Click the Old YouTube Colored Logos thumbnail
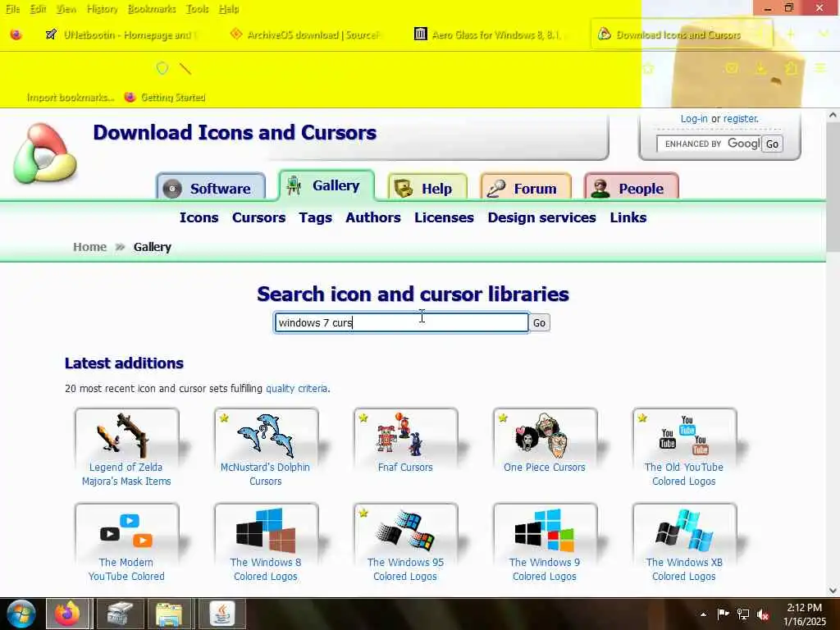The image size is (840, 630). pos(684,436)
